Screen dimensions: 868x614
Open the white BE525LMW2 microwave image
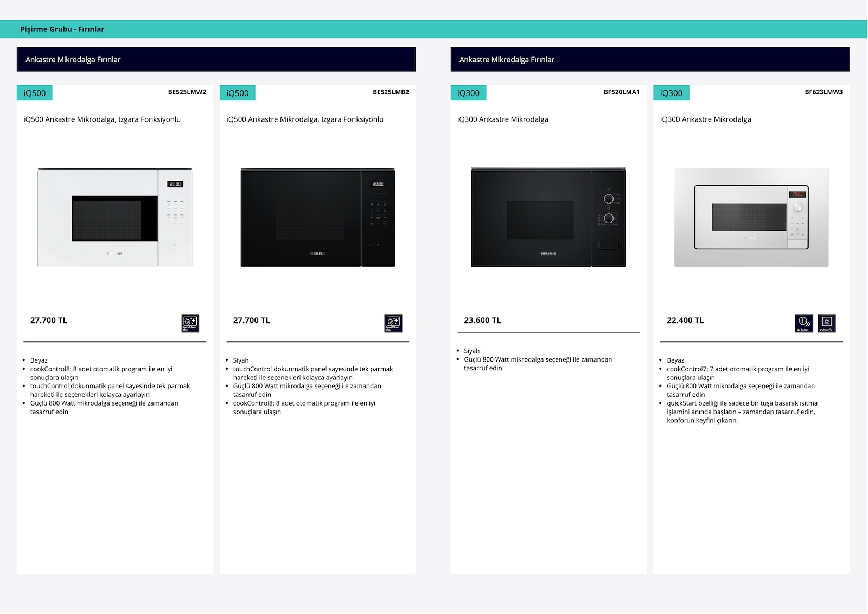point(114,217)
